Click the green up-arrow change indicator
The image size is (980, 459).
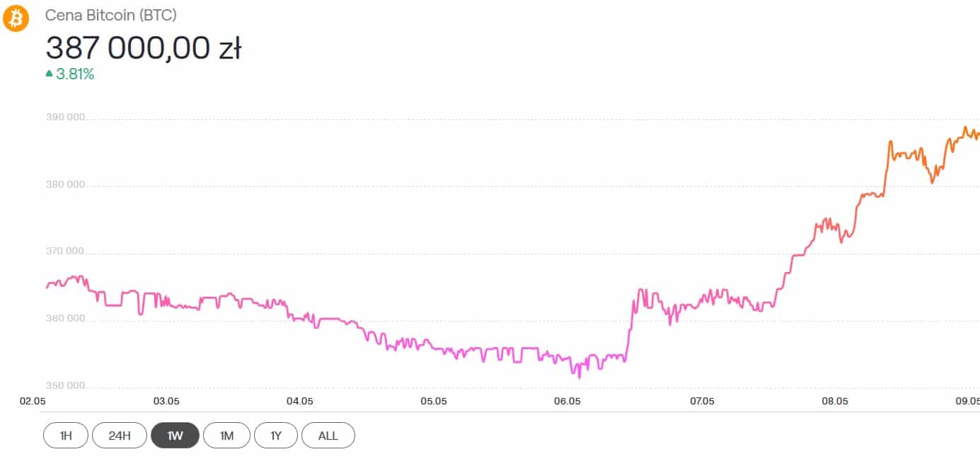49,73
